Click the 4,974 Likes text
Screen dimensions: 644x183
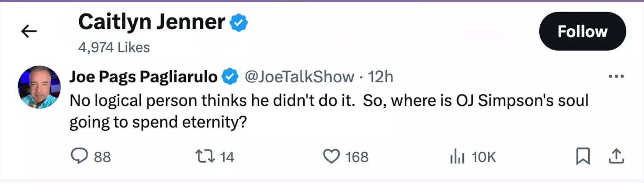[114, 47]
